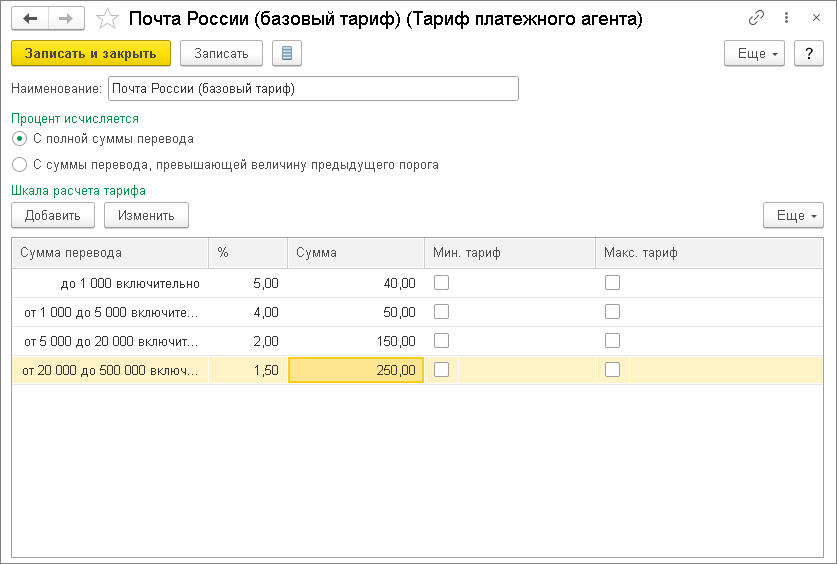Image resolution: width=837 pixels, height=564 pixels.
Task: Click 'Добавить' to add a tariff row
Action: pos(53,215)
